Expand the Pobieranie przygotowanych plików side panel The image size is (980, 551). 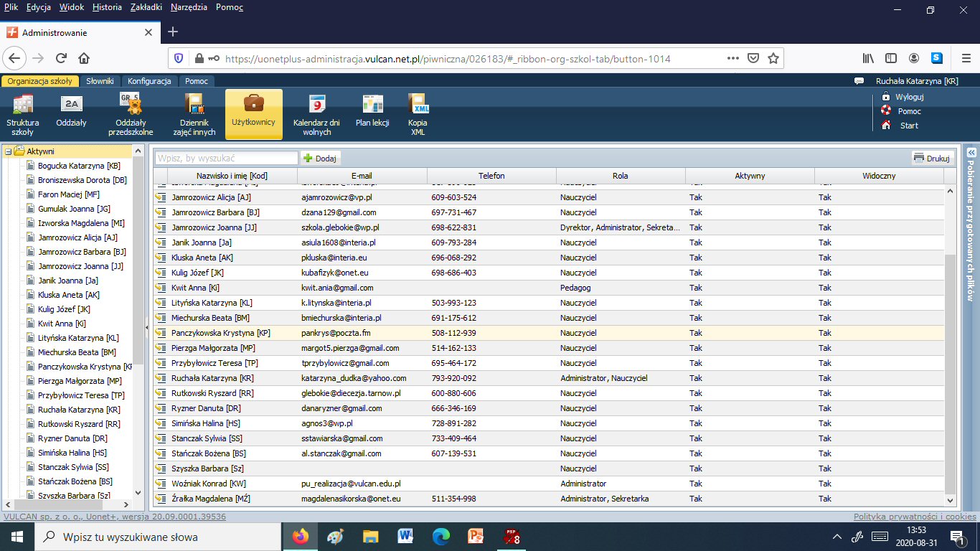pyautogui.click(x=971, y=152)
